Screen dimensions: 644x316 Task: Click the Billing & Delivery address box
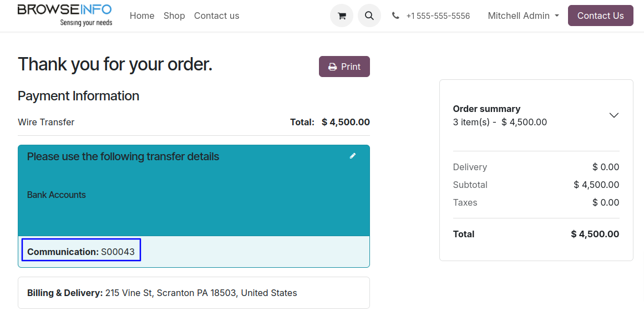[x=194, y=293]
